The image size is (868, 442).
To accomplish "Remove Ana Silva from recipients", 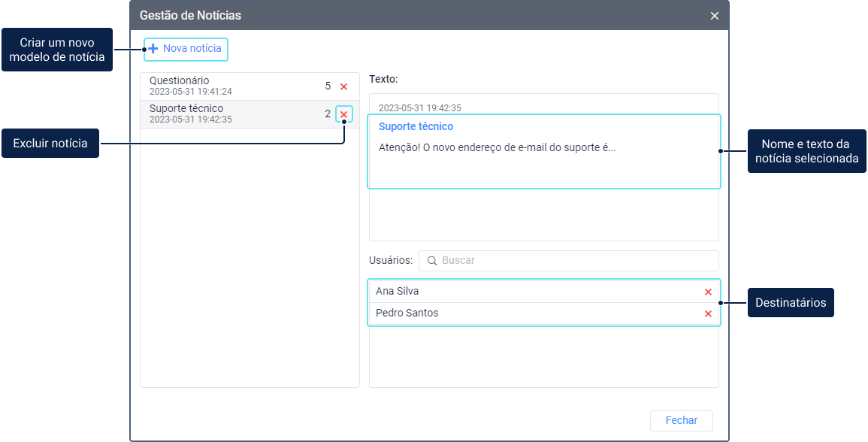I will [x=708, y=292].
